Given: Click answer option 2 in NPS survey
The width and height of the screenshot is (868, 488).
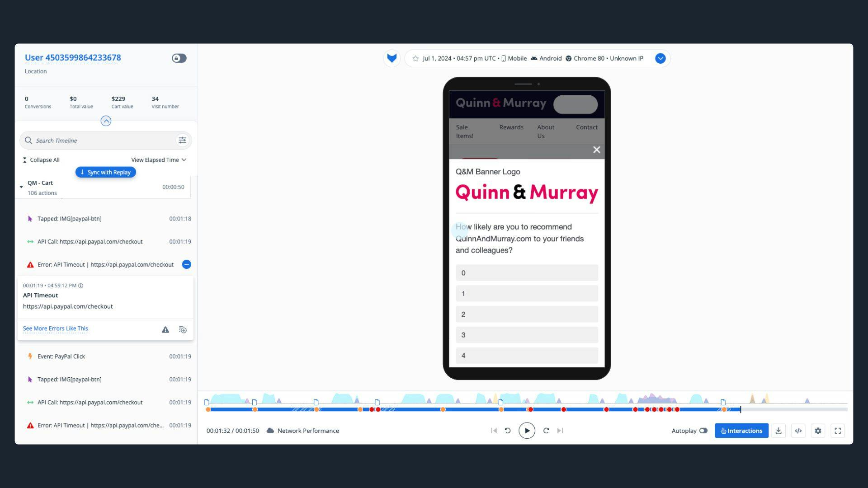Looking at the screenshot, I should pos(526,314).
